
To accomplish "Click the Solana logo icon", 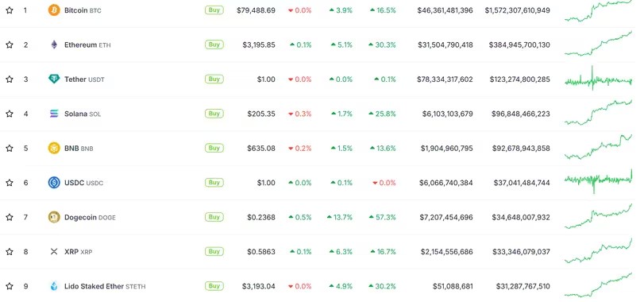I will point(54,114).
